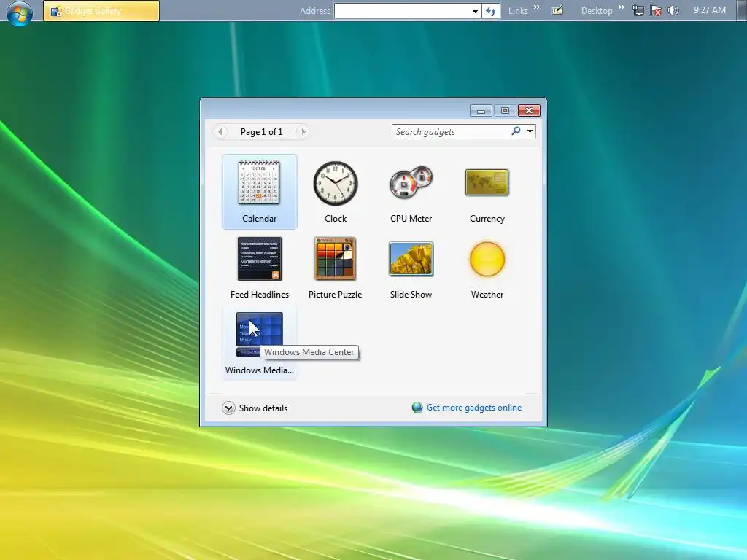Pick the Currency gadget icon
The width and height of the screenshot is (747, 560).
tap(487, 182)
